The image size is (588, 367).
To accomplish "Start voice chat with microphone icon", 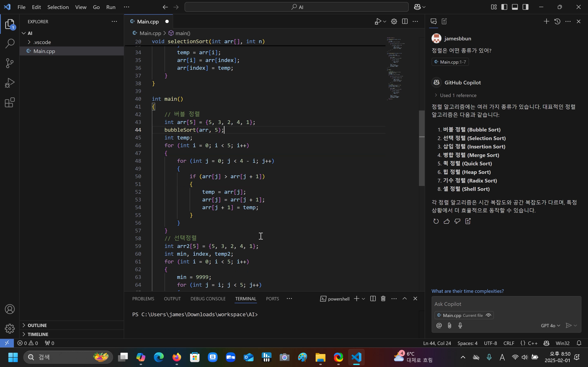I will pos(460,325).
